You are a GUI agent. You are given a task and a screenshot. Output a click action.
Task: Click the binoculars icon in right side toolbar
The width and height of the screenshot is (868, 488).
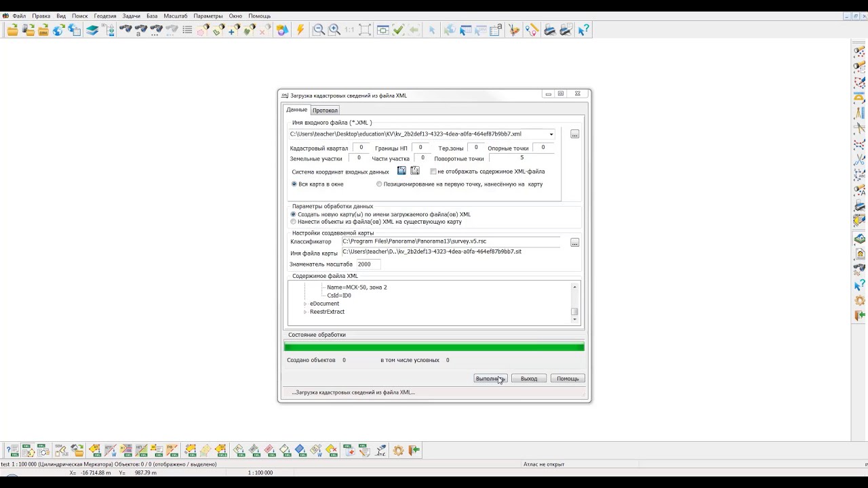(x=860, y=269)
